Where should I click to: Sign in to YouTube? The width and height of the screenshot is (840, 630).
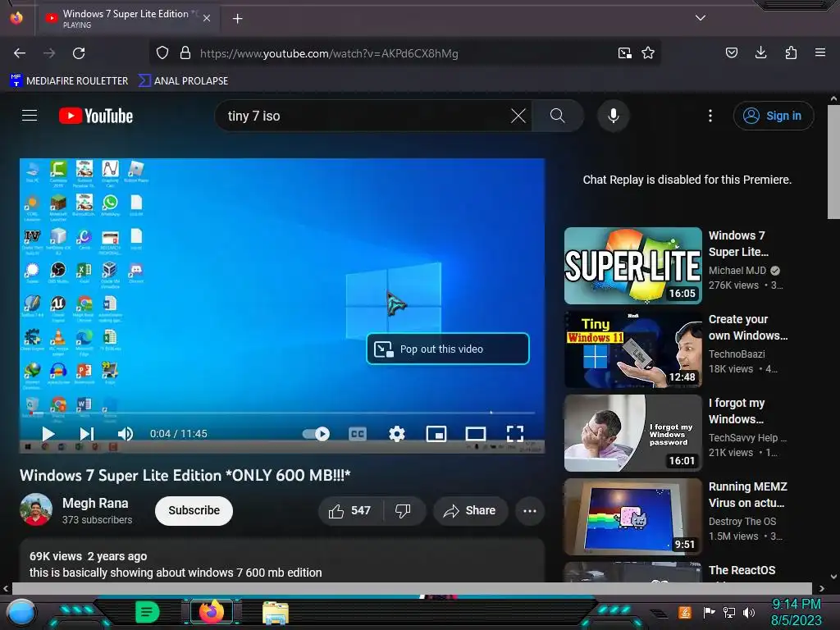pyautogui.click(x=774, y=116)
